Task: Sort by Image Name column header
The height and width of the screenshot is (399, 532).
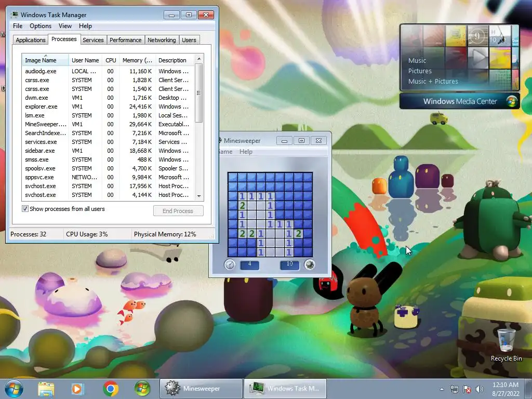Action: (45, 60)
